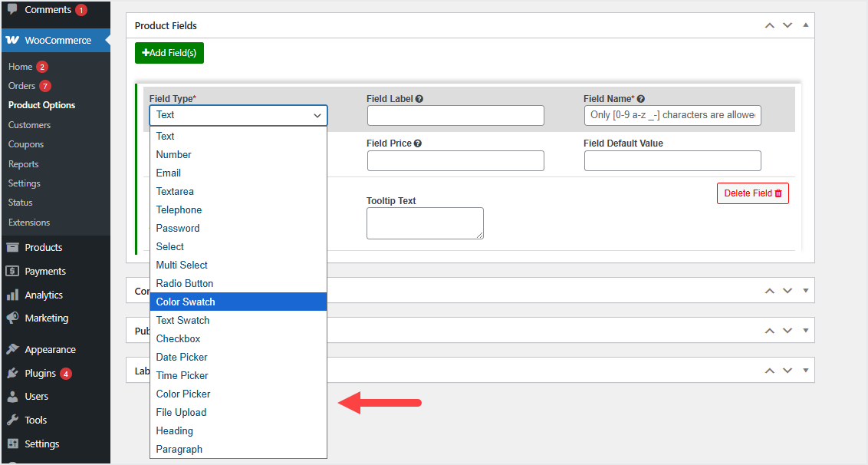
Task: Open Extensions submenu link
Action: click(x=29, y=223)
